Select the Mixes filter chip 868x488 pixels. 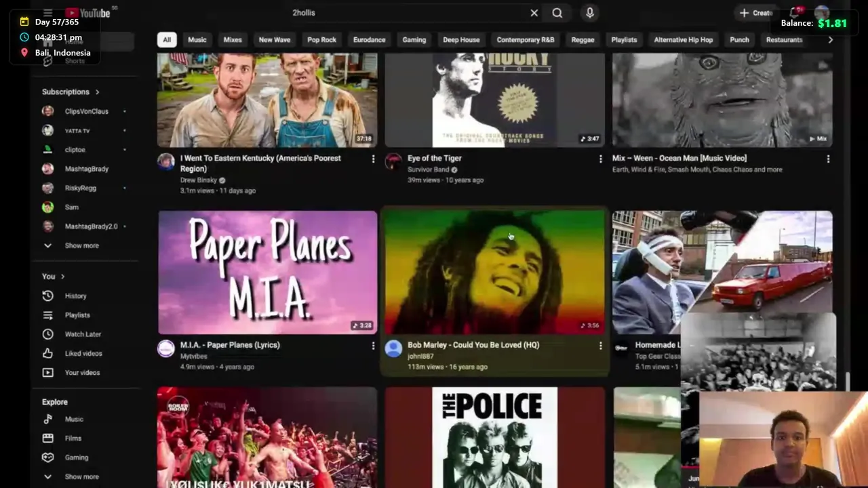click(233, 40)
